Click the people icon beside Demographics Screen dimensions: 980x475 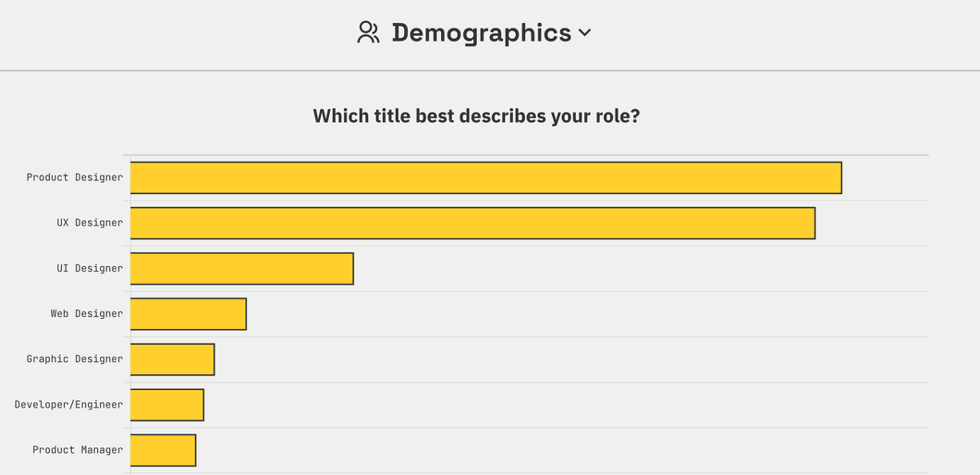(x=368, y=32)
